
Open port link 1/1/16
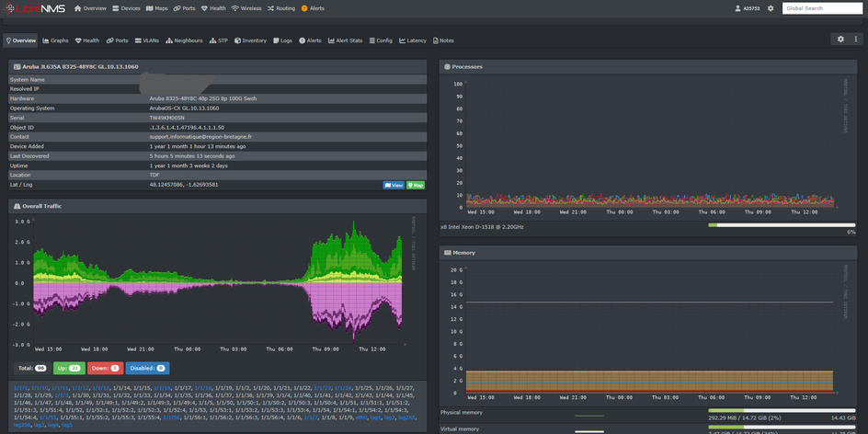click(163, 388)
